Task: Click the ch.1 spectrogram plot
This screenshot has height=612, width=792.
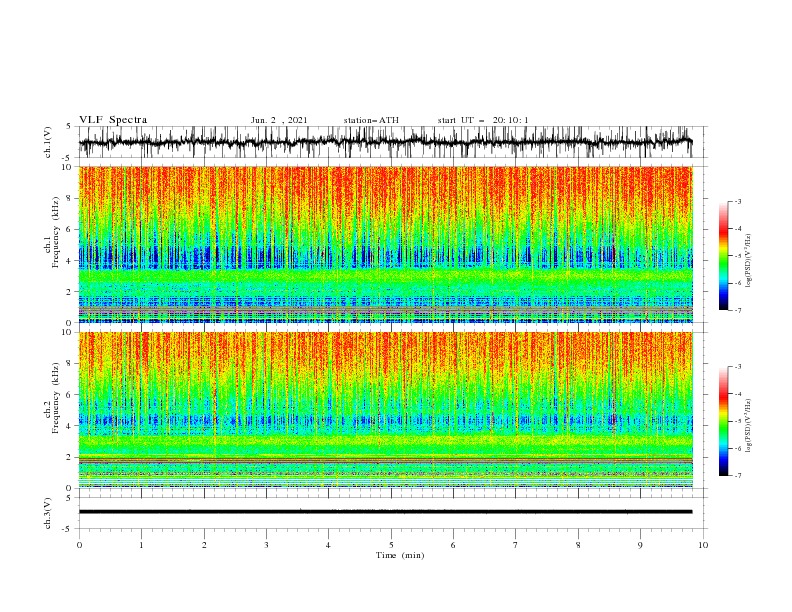Action: [x=385, y=244]
